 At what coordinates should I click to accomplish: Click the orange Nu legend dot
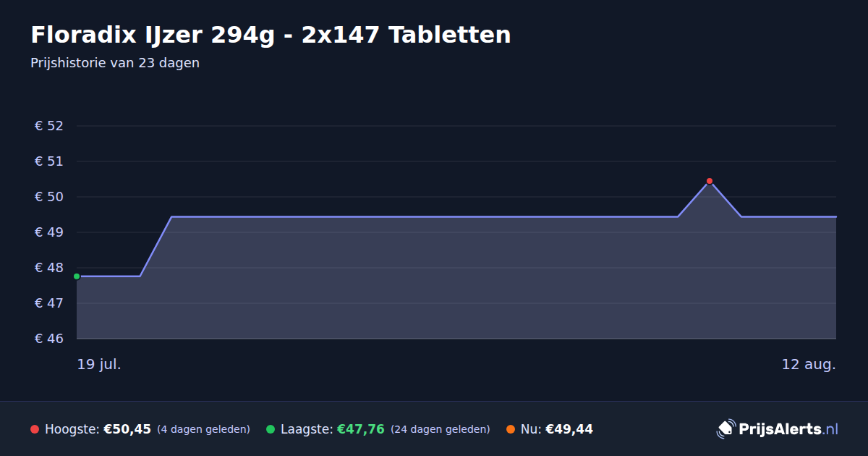coord(511,429)
